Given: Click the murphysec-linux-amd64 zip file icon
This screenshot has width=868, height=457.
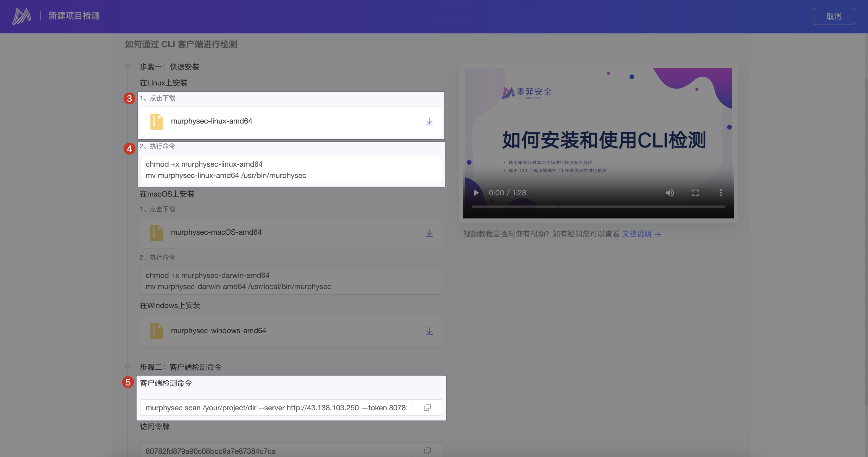Looking at the screenshot, I should tap(156, 121).
